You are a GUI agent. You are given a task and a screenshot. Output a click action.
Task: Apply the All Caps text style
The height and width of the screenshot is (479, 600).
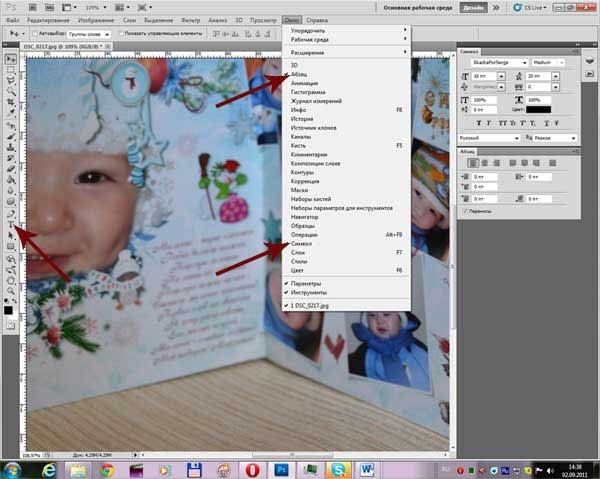[502, 123]
